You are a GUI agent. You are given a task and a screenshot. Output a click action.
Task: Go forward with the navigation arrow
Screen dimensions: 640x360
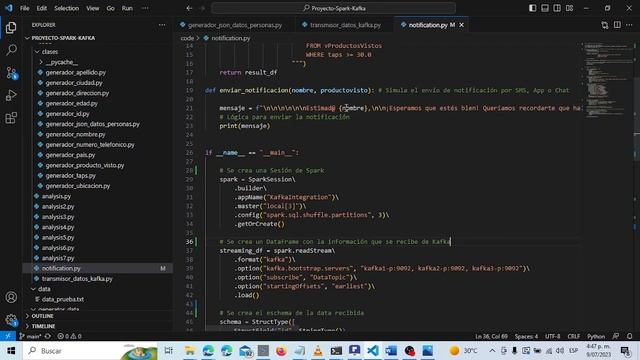(x=203, y=8)
